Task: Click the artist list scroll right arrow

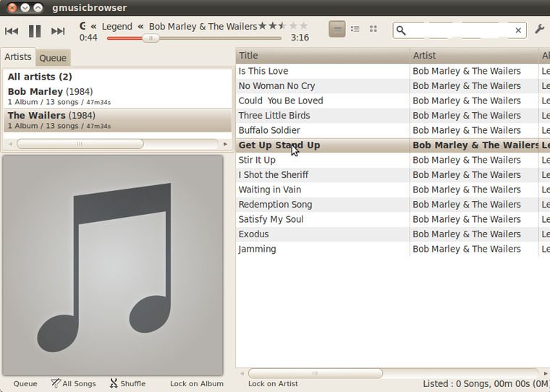Action: [225, 144]
